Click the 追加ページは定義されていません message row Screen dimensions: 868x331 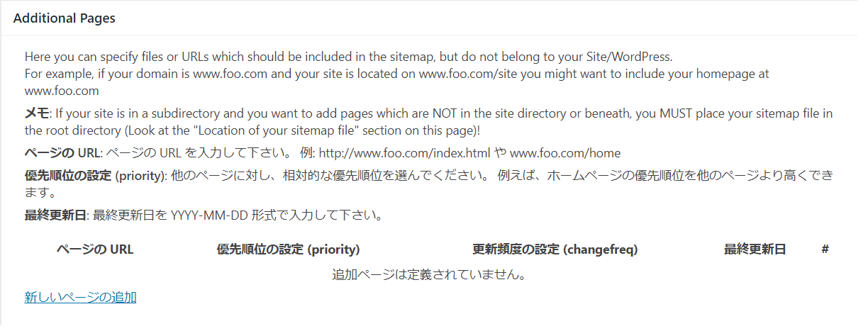tap(428, 274)
